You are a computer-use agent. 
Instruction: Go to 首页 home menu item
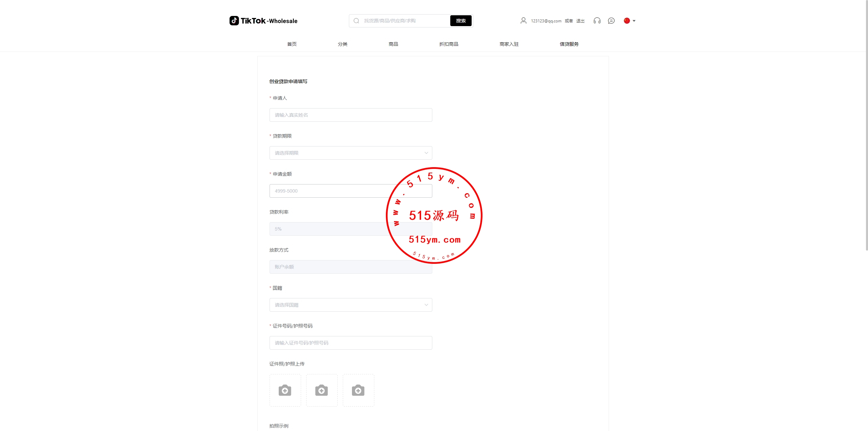[292, 44]
